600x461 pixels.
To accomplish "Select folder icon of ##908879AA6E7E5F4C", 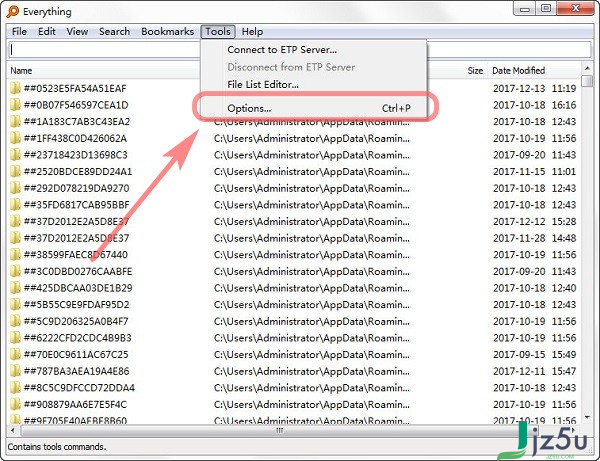I will [15, 404].
